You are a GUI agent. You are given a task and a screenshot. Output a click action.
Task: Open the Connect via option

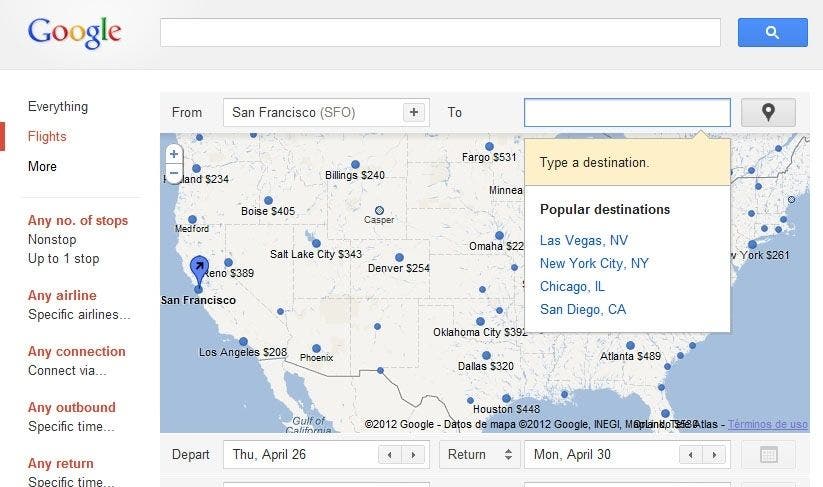67,370
